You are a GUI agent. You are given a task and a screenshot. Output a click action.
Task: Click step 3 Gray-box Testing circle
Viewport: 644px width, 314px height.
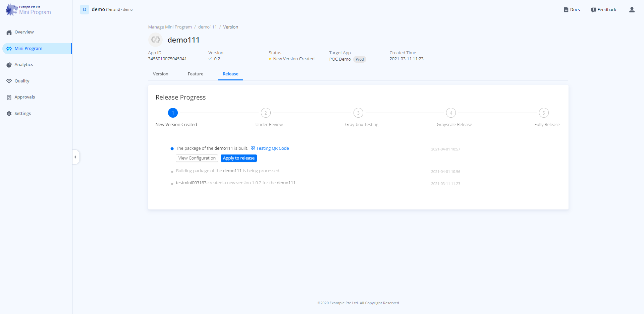point(358,113)
